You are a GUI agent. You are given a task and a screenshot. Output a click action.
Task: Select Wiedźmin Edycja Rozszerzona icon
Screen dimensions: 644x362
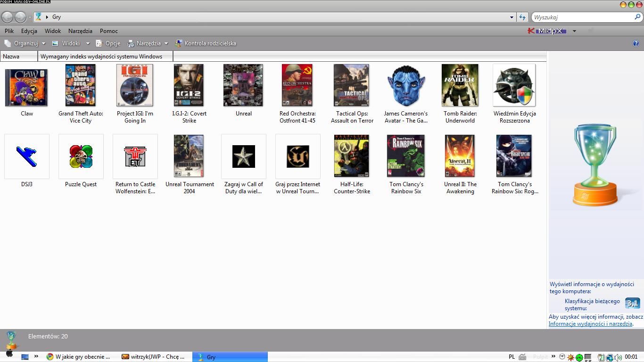pyautogui.click(x=514, y=85)
